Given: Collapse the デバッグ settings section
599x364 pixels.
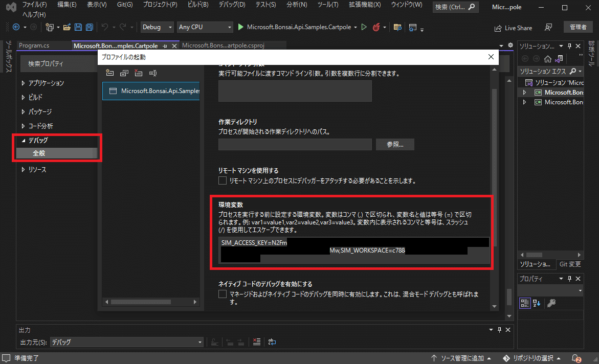Looking at the screenshot, I should point(24,140).
